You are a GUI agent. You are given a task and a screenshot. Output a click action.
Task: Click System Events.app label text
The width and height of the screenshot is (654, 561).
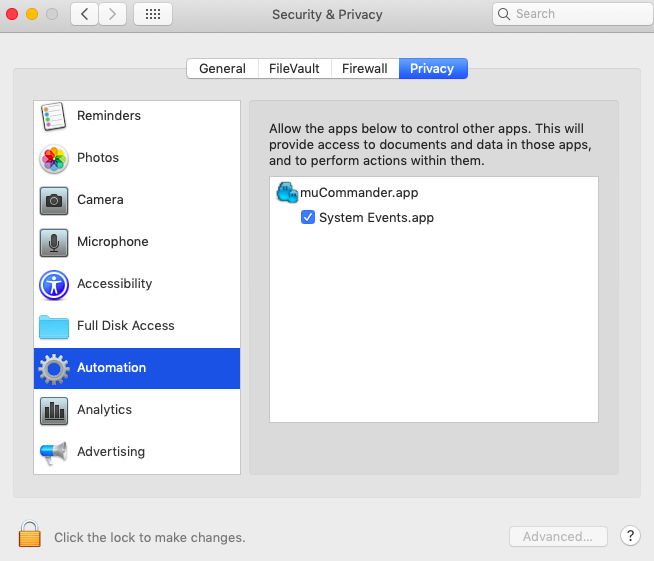point(377,218)
